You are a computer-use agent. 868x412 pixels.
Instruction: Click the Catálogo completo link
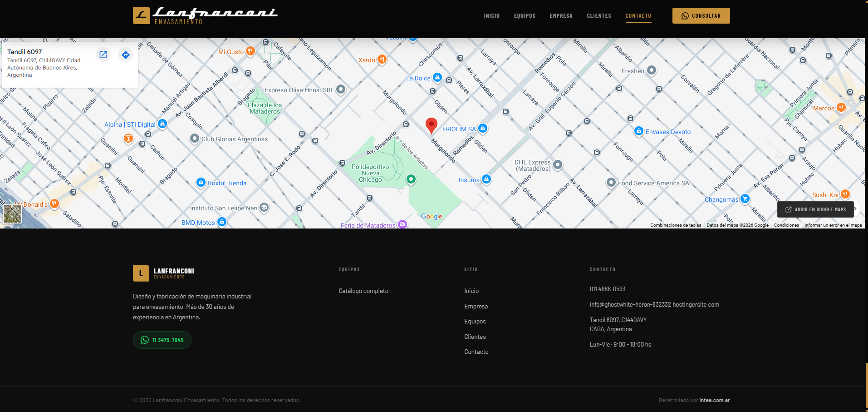(x=363, y=291)
